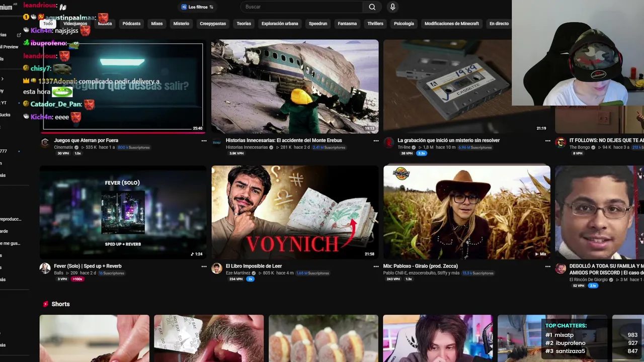The image size is (644, 362).
Task: Select the Todo filter chip
Action: pos(48,24)
